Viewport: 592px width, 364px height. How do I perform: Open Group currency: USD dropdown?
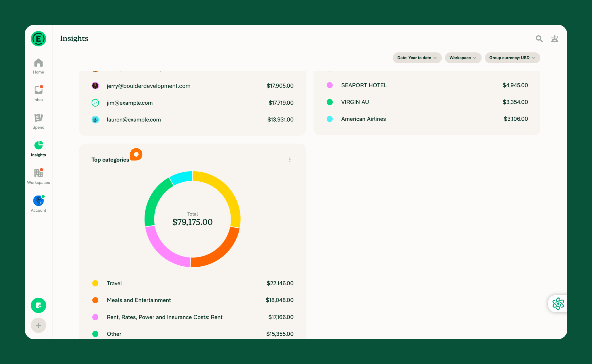pos(512,58)
